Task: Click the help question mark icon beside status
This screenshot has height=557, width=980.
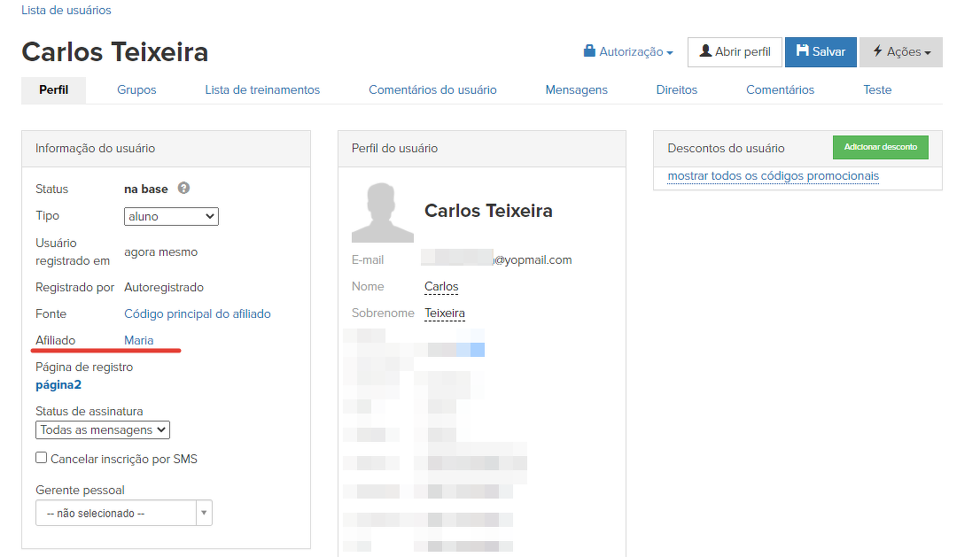Action: click(x=183, y=189)
